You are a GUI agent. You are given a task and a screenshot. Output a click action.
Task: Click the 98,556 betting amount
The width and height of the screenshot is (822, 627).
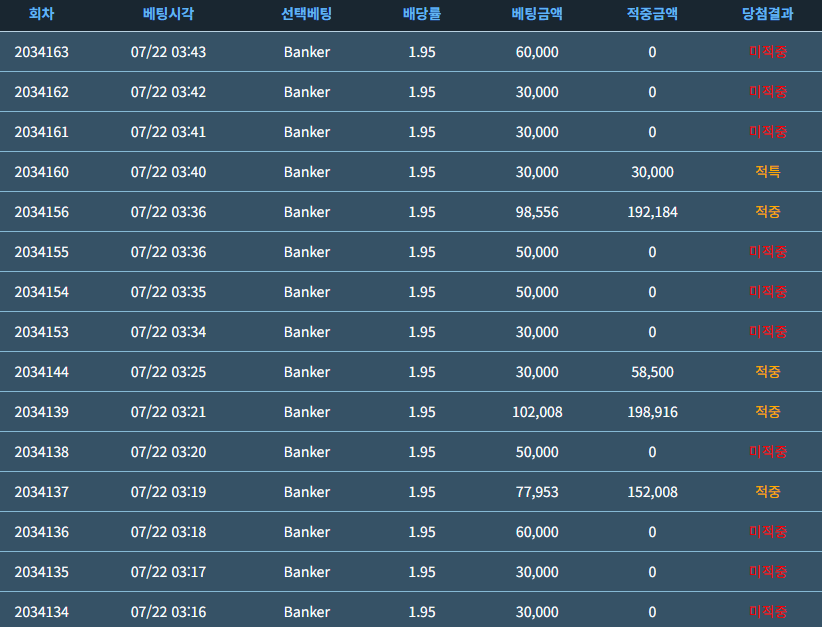pyautogui.click(x=537, y=212)
